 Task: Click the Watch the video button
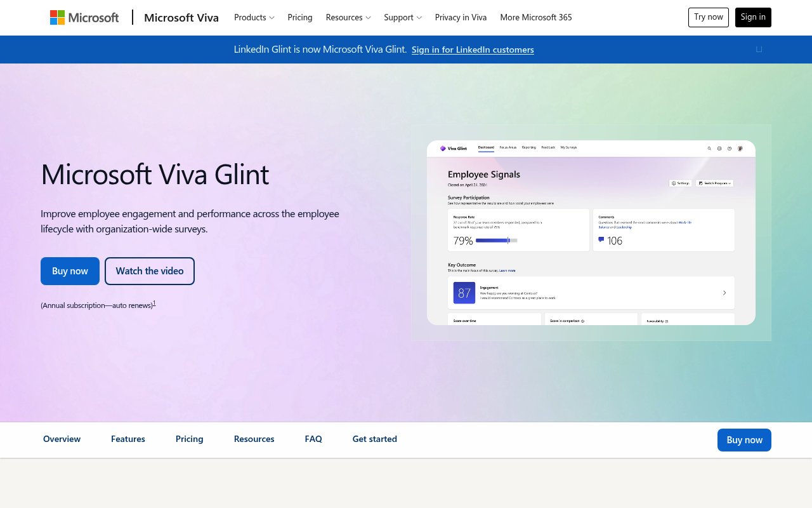pyautogui.click(x=150, y=271)
